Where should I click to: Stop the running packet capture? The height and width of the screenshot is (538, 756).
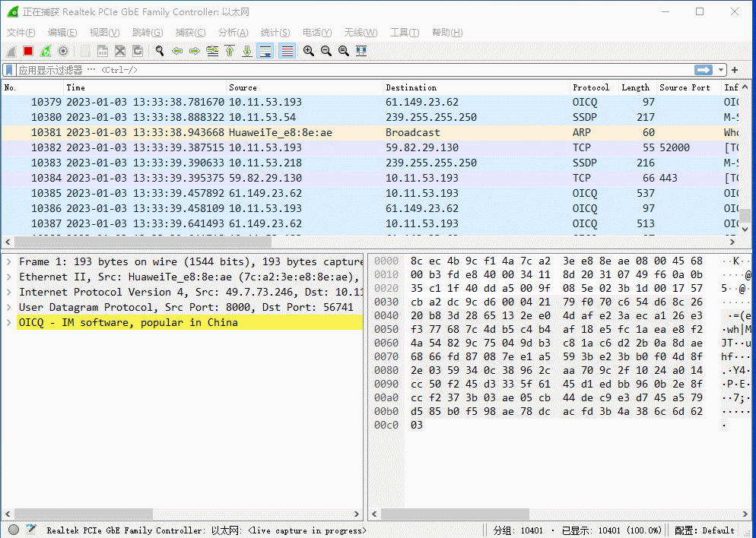(x=28, y=51)
